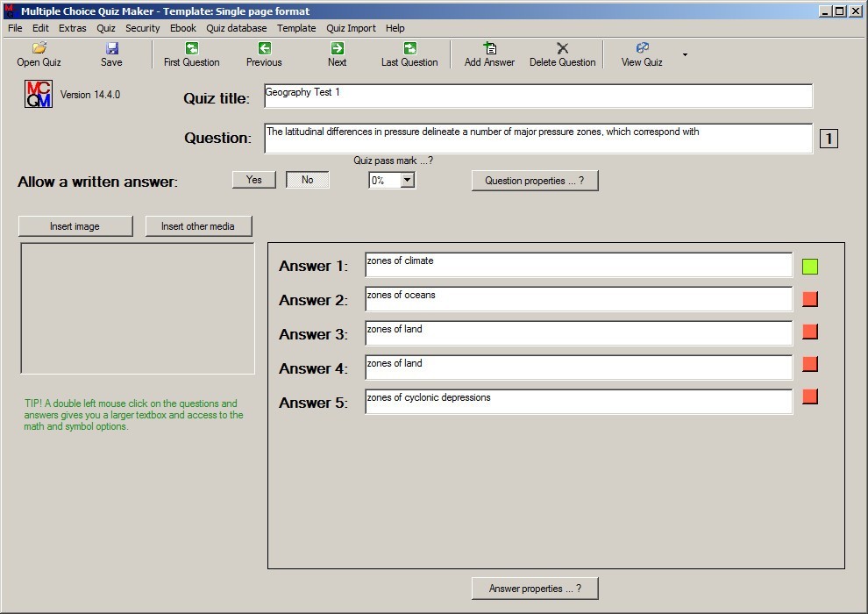Viewport: 868px width, 614px height.
Task: Expand toolbar overflow arrow beside View Quiz
Action: click(686, 54)
